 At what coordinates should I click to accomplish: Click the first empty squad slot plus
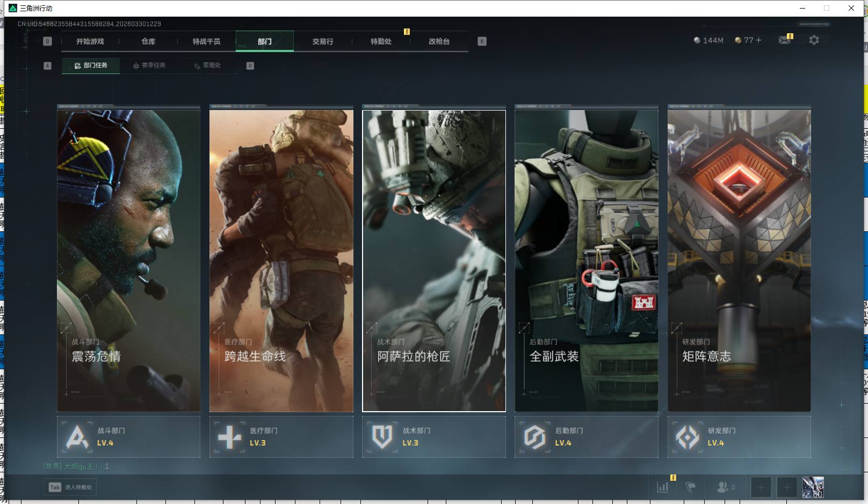click(x=761, y=487)
